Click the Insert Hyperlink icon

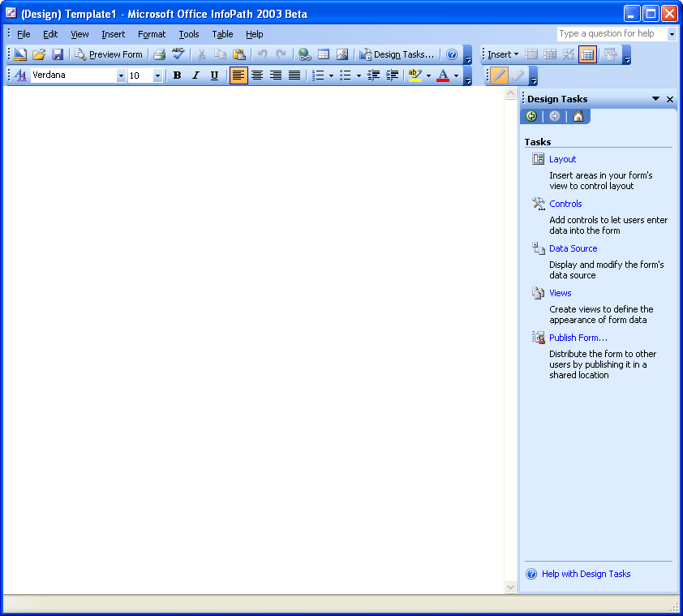pyautogui.click(x=304, y=54)
